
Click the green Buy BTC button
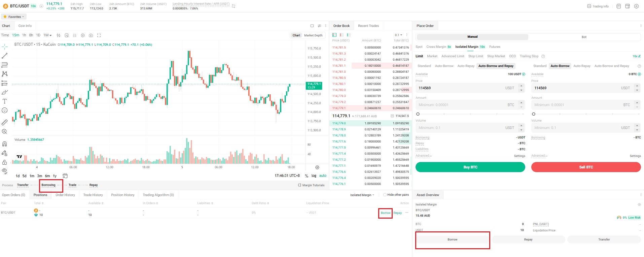470,167
